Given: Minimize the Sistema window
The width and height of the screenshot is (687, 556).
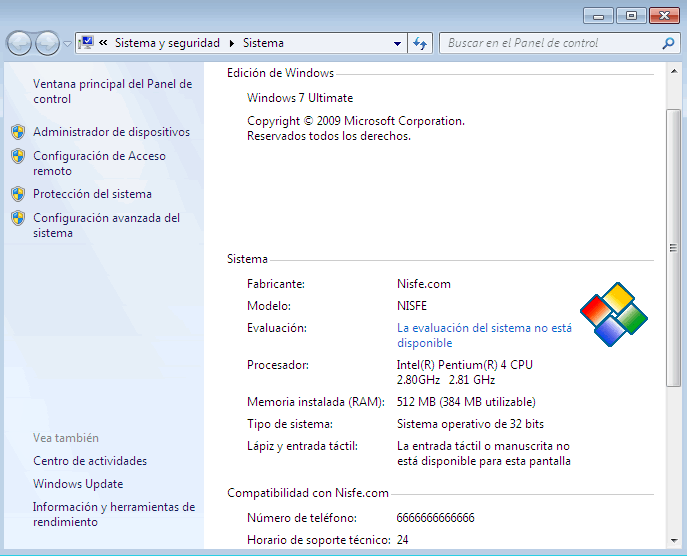Looking at the screenshot, I should (598, 16).
